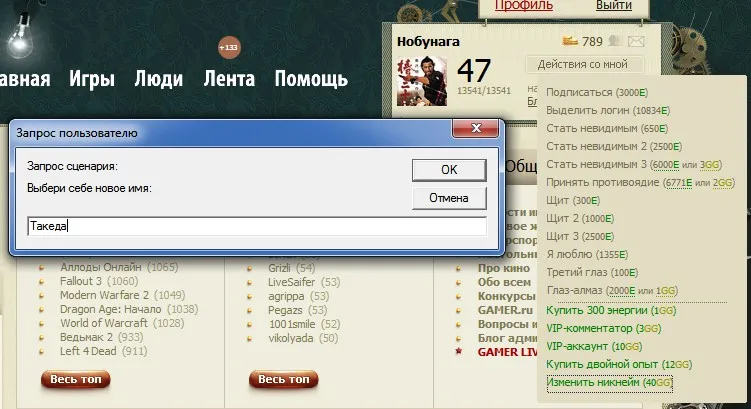Select Выделить логин (10834E)
Image resolution: width=751 pixels, height=409 pixels.
(608, 111)
